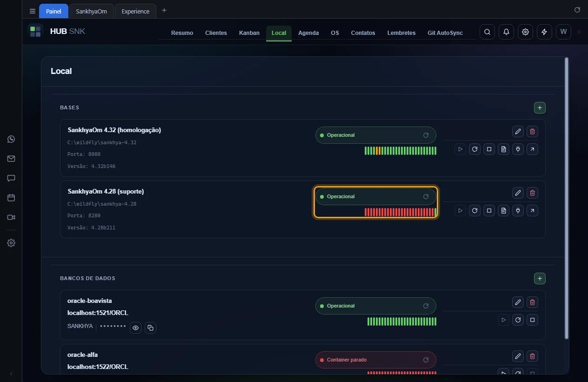
Task: Open the search in HUB SNK header
Action: tap(487, 32)
